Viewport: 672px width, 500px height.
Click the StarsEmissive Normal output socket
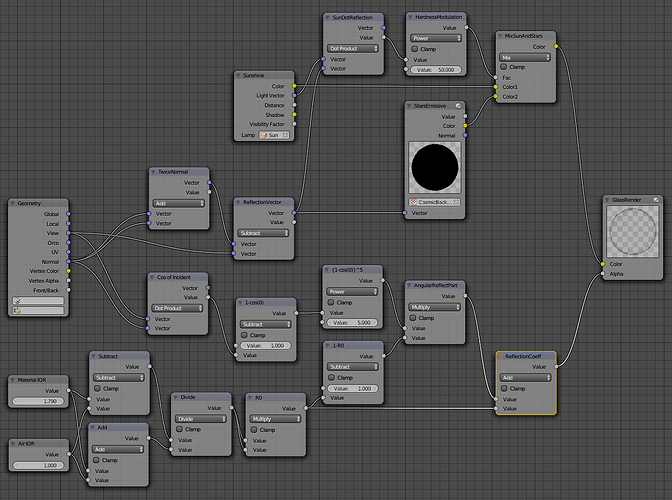pos(465,135)
